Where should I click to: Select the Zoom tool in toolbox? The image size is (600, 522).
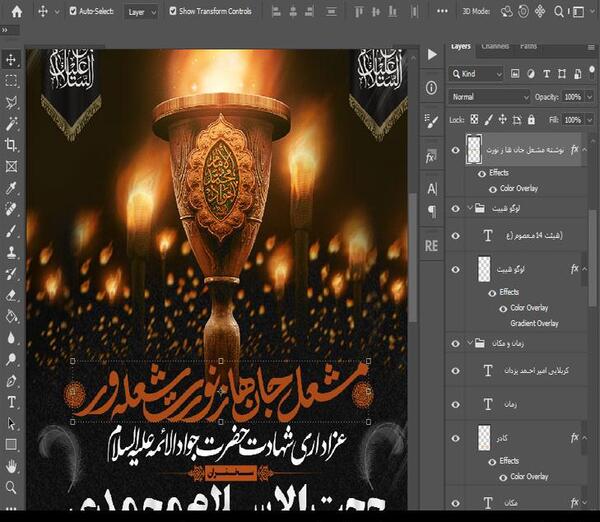tap(11, 488)
